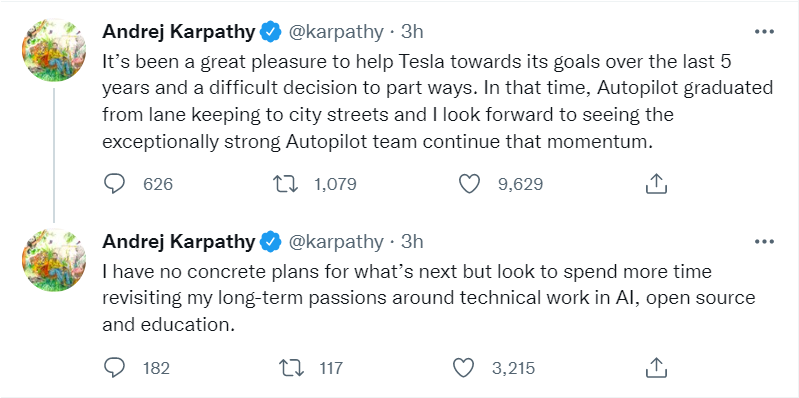Like the tweet with 9,629 likes

[x=469, y=184]
